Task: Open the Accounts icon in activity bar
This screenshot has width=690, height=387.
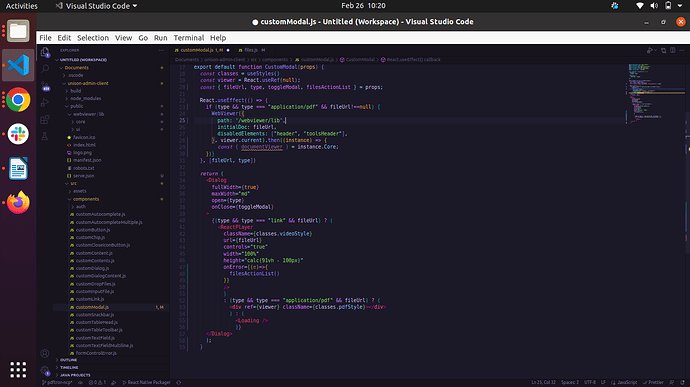Action: tap(45, 353)
